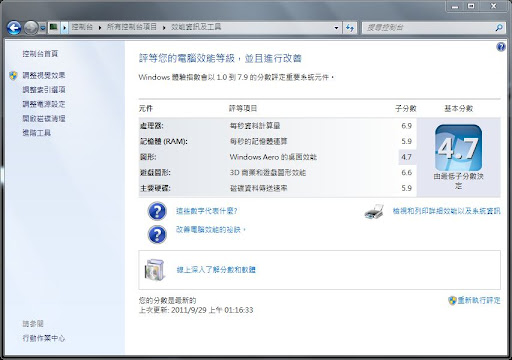Viewport: 512px width, 360px height.
Task: Open Help via the blue question icon
Action: coord(501,47)
